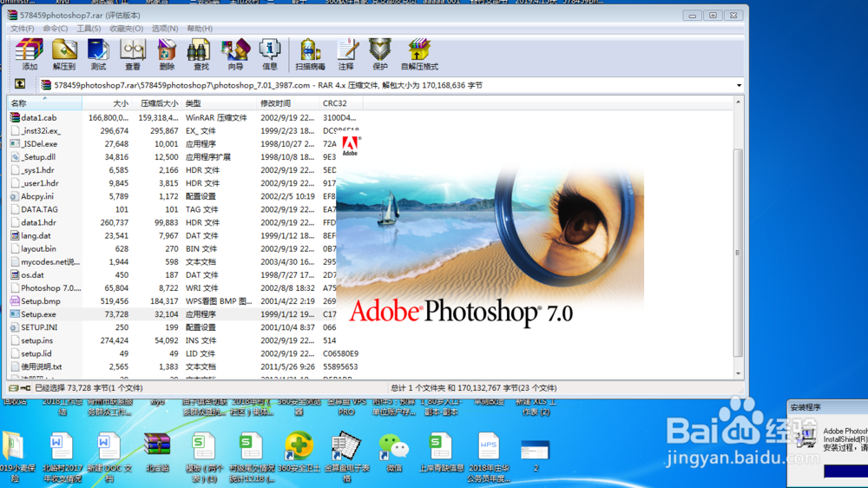868x488 pixels.
Task: Open the 2018年庄华公务员年度 WPS file
Action: [x=489, y=457]
